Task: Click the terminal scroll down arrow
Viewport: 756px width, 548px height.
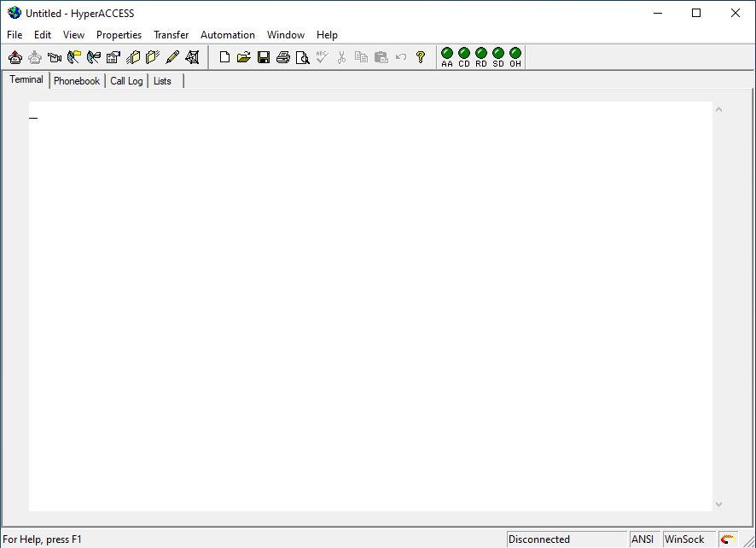Action: point(718,504)
